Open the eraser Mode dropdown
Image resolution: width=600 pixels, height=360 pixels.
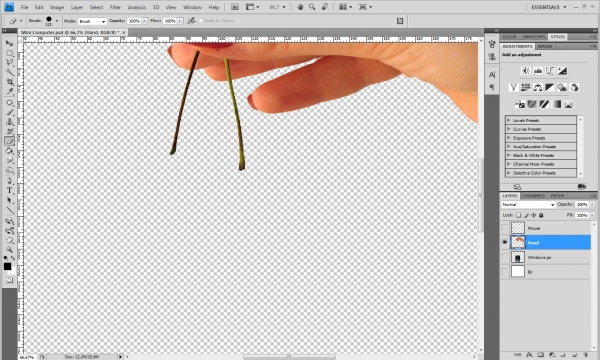tap(92, 21)
